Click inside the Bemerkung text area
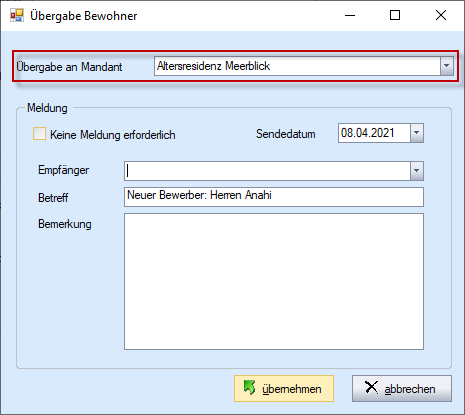Image resolution: width=465 pixels, height=415 pixels. (x=274, y=281)
